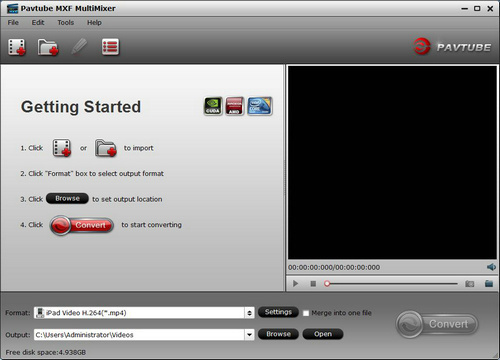Click the NVIDIA CUDA acceleration badge

(x=213, y=106)
